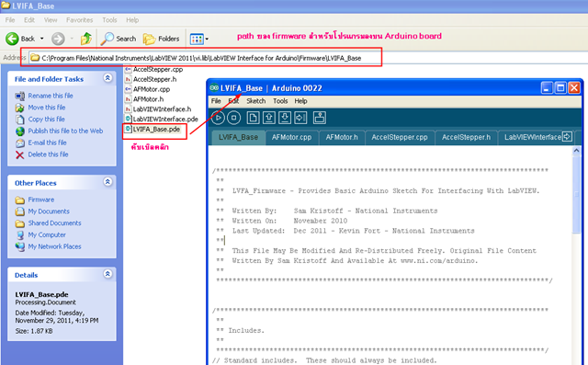Screen dimensions: 588x365
Task: Open the Arduino tabs arrow menu
Action: click(568, 137)
